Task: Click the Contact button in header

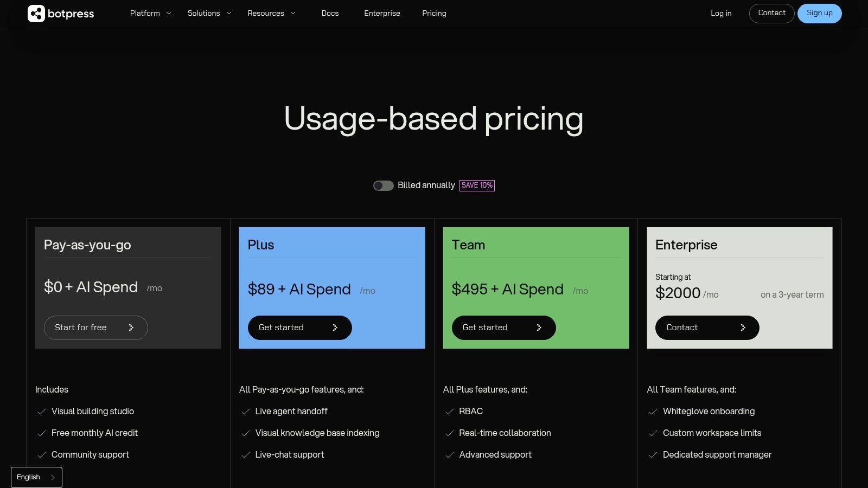Action: [x=771, y=14]
